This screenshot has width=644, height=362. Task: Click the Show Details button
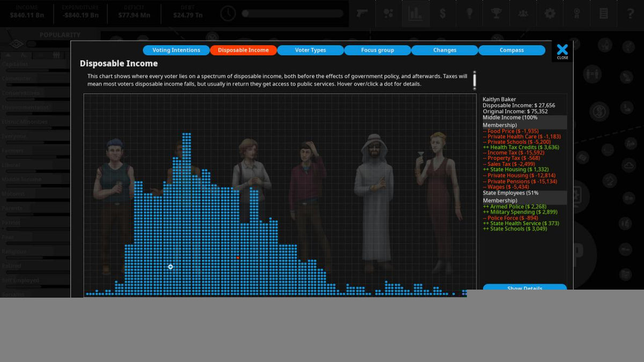[x=525, y=288]
